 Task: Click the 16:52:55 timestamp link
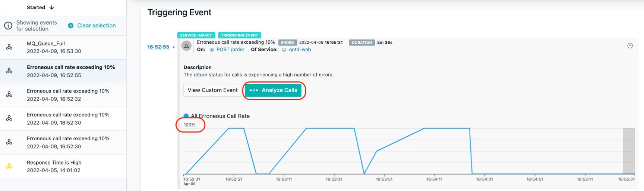click(x=158, y=47)
